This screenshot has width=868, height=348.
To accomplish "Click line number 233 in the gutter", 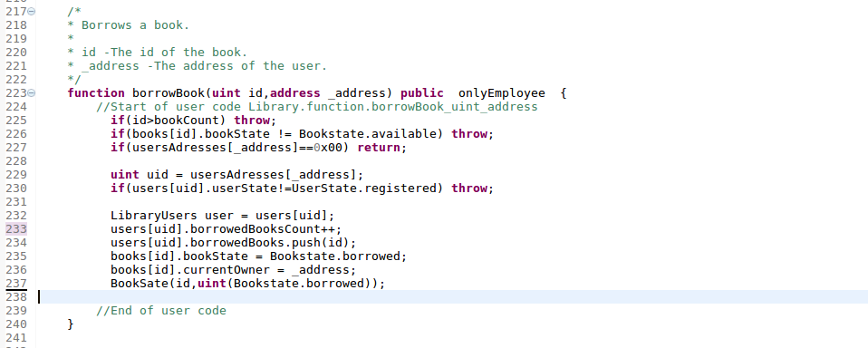I will click(x=16, y=229).
